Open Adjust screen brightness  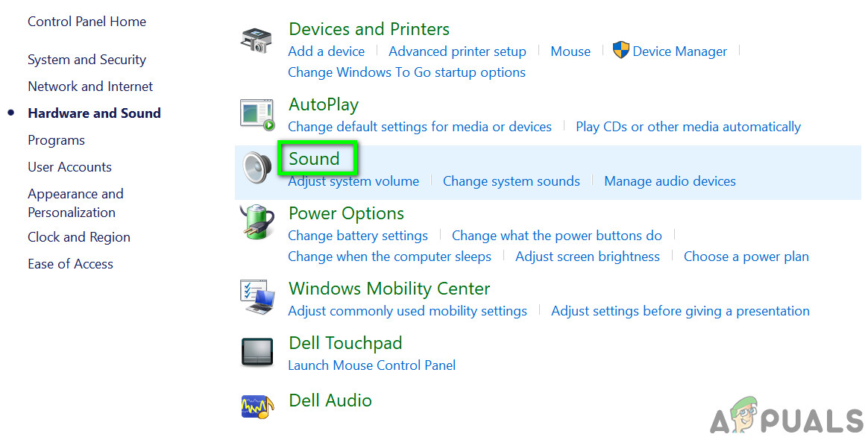(x=587, y=257)
